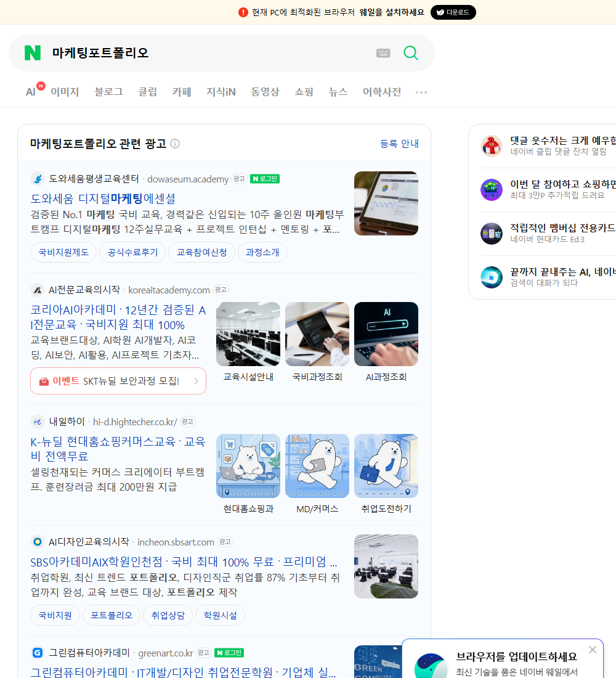Click the 광고 badge next to hi-d.hightecher.co.kr
The width and height of the screenshot is (616, 678).
click(187, 422)
